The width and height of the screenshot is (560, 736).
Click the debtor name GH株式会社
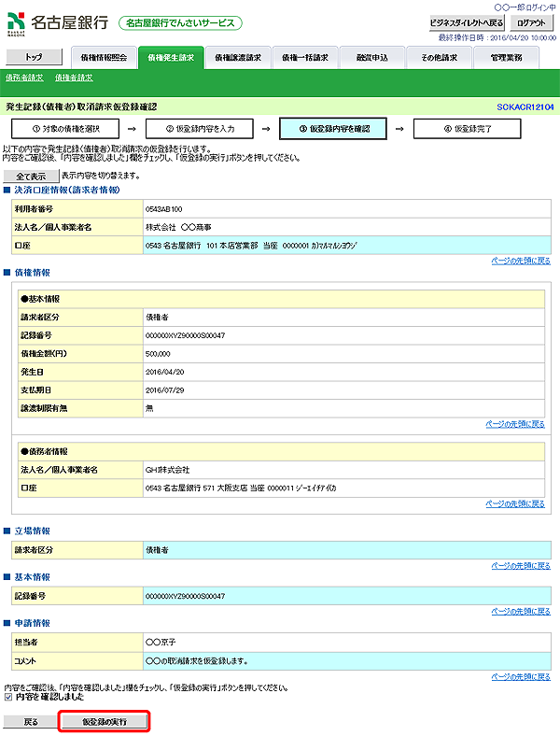click(x=167, y=470)
